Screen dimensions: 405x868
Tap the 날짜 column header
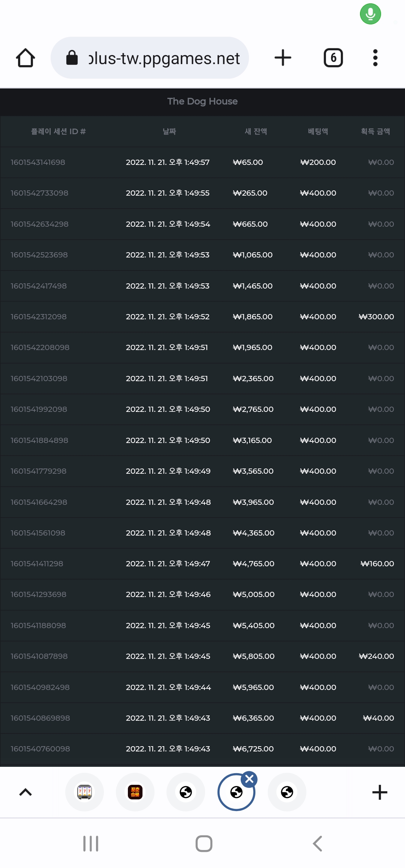point(169,132)
